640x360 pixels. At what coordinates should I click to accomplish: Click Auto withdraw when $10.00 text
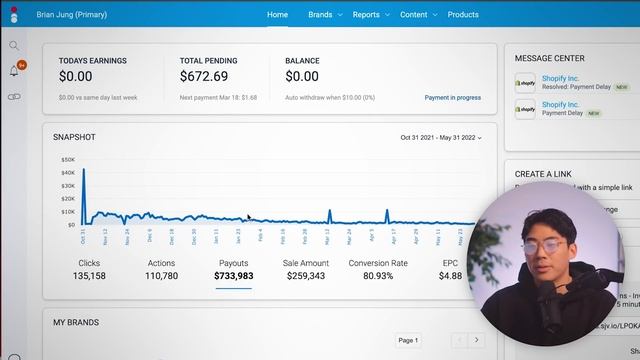coord(330,98)
